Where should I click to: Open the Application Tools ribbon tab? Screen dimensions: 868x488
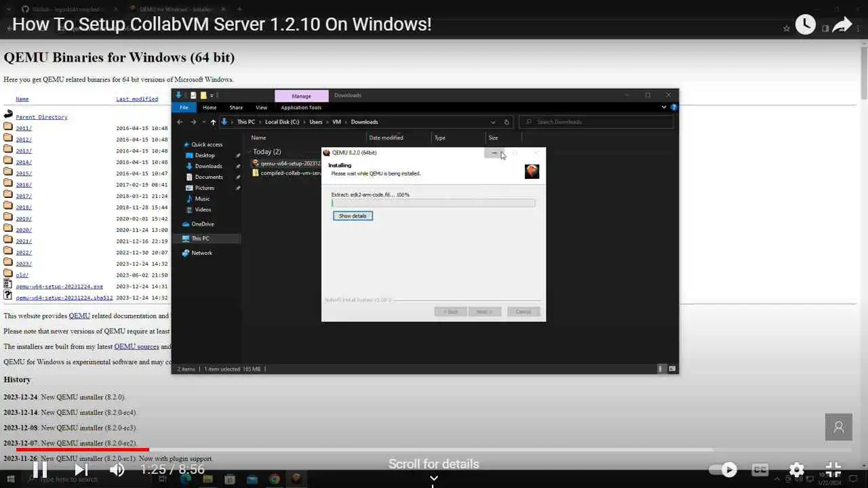coord(301,107)
